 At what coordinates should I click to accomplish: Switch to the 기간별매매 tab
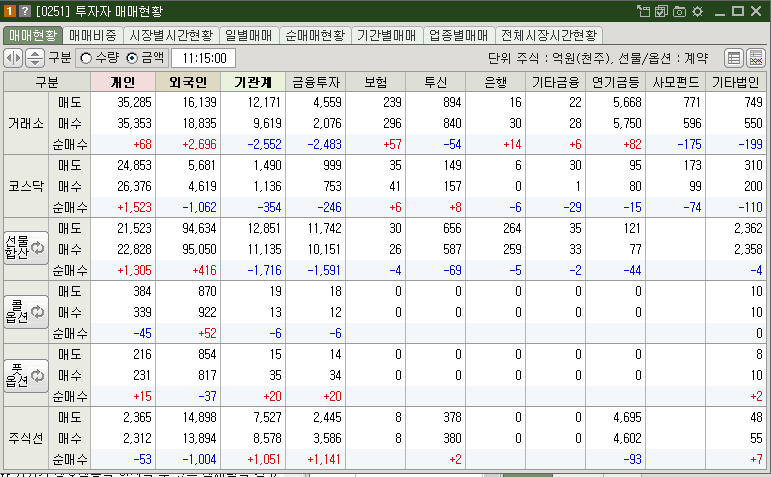(386, 35)
